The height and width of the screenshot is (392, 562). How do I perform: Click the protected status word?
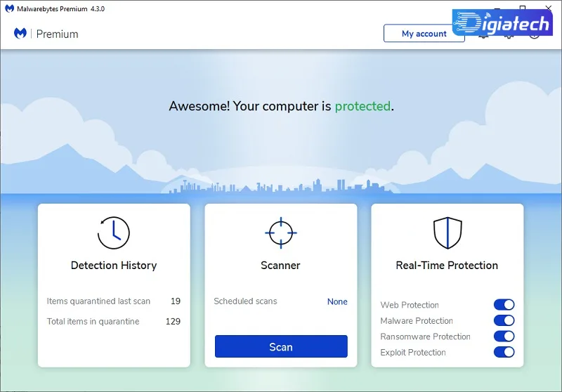click(362, 106)
